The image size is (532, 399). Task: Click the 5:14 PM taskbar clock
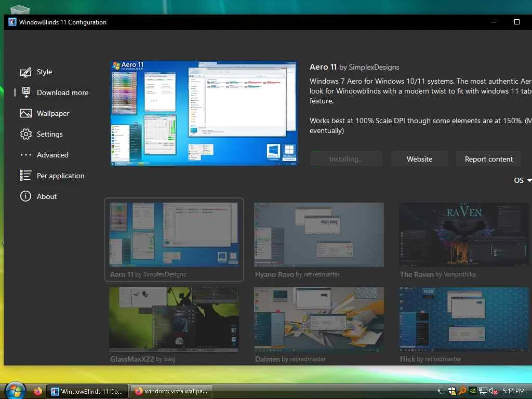514,391
